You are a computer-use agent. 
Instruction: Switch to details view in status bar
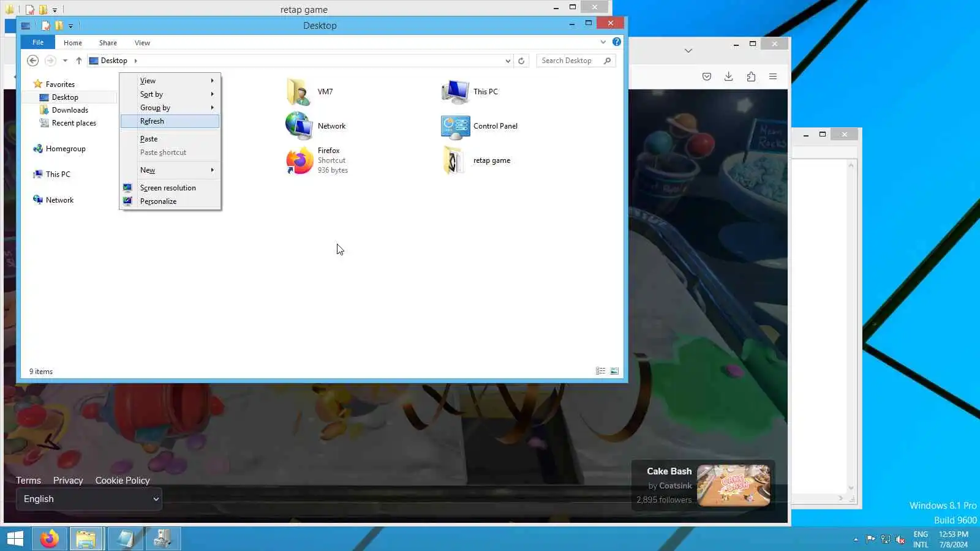[600, 371]
